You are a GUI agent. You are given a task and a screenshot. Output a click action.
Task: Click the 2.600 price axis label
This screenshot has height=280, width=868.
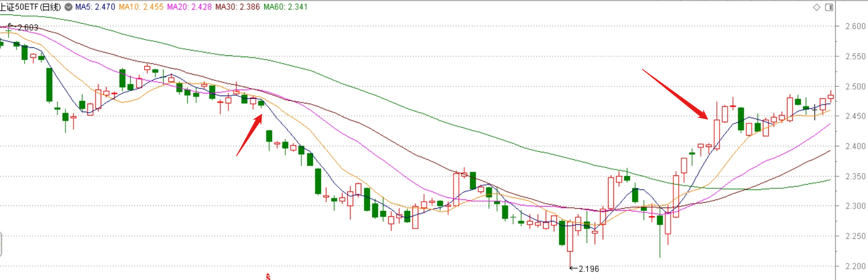[x=855, y=26]
